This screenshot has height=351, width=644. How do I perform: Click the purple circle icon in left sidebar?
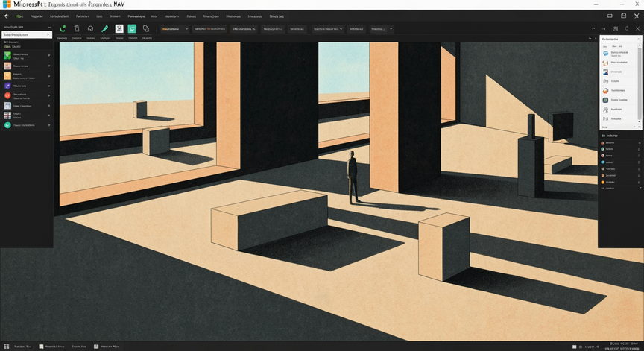tap(7, 86)
